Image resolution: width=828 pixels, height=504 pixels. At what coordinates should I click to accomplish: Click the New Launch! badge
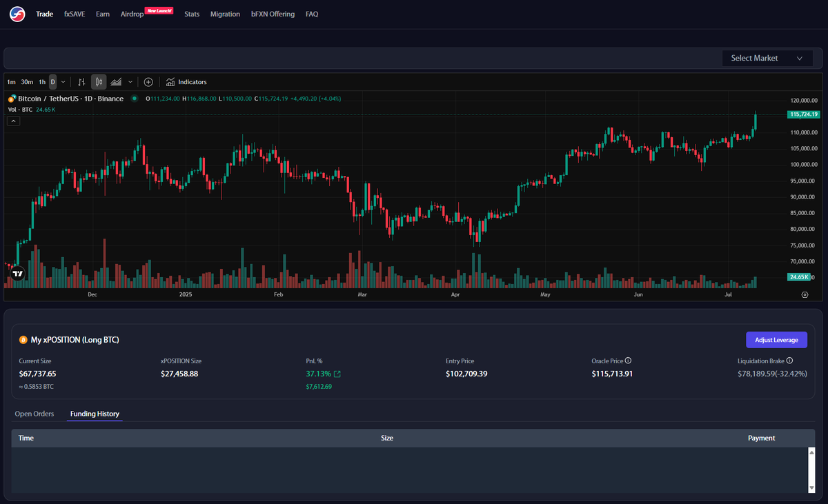click(159, 11)
